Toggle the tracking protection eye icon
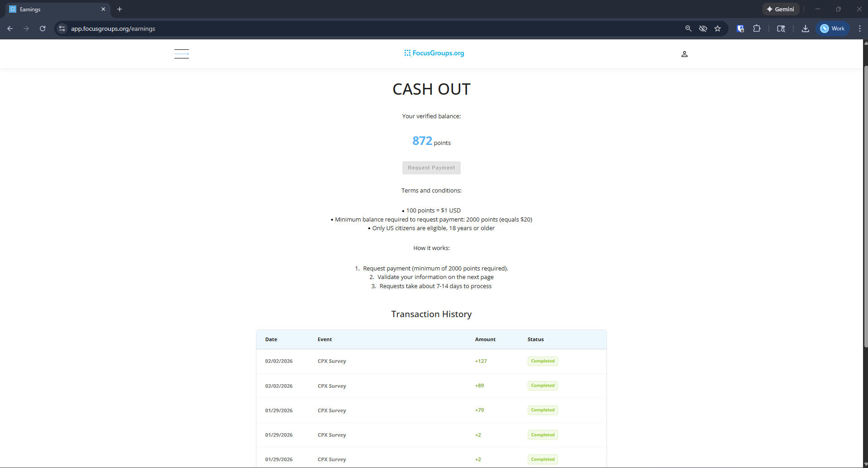 pyautogui.click(x=703, y=29)
